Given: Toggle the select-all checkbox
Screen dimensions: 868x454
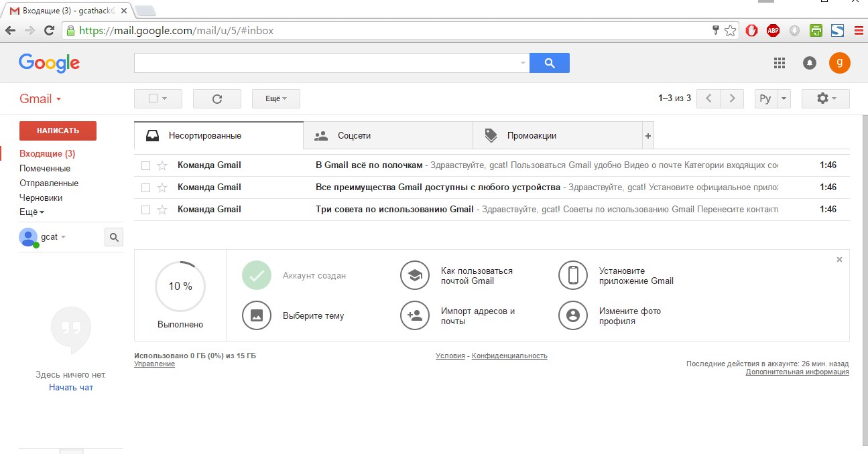Looking at the screenshot, I should pyautogui.click(x=153, y=98).
